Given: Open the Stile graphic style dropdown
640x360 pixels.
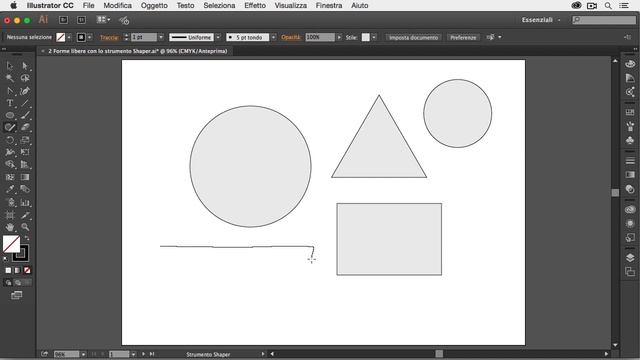Looking at the screenshot, I should (374, 37).
